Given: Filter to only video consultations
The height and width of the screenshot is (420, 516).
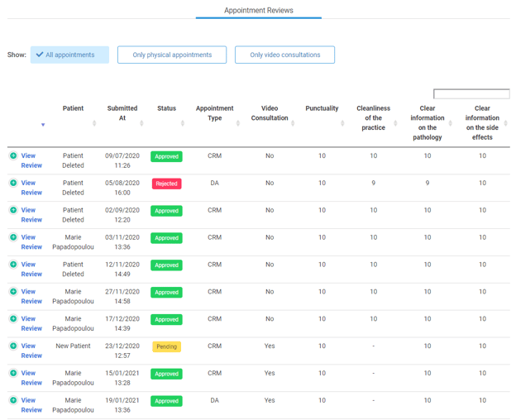Looking at the screenshot, I should pyautogui.click(x=284, y=55).
